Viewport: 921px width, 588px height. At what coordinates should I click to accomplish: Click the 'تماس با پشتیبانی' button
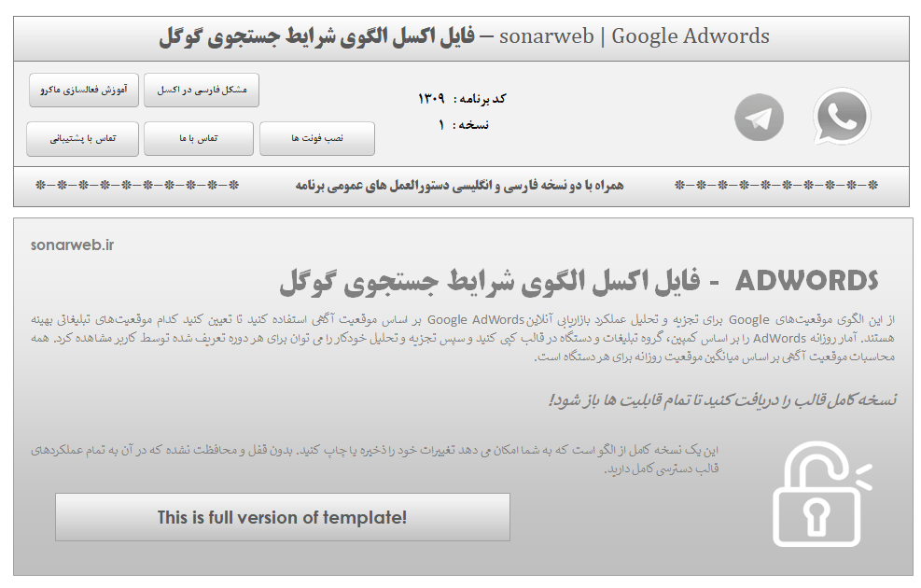coord(83,139)
